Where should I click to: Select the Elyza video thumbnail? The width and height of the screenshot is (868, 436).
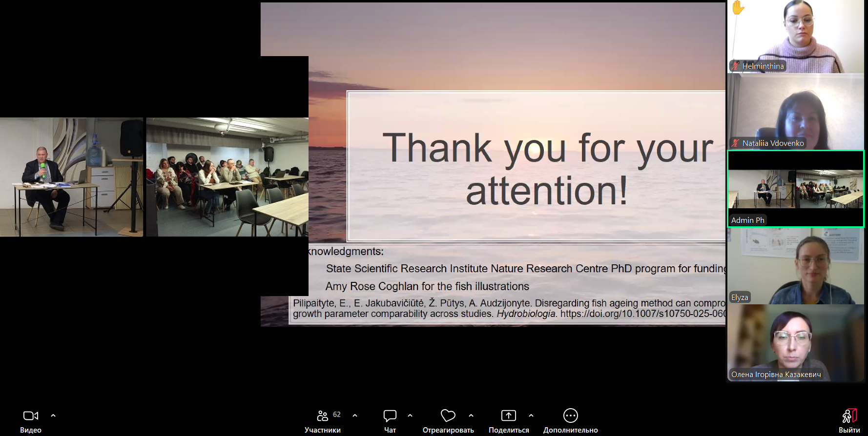point(796,266)
